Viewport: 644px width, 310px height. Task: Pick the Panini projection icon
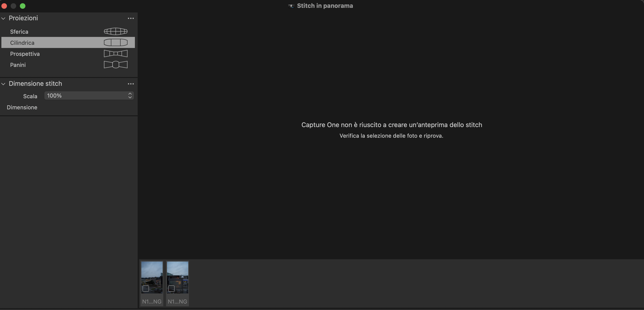coord(115,65)
